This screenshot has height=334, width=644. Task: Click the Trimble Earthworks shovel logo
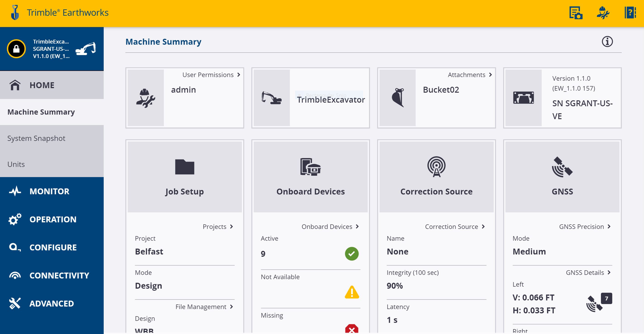pyautogui.click(x=15, y=12)
